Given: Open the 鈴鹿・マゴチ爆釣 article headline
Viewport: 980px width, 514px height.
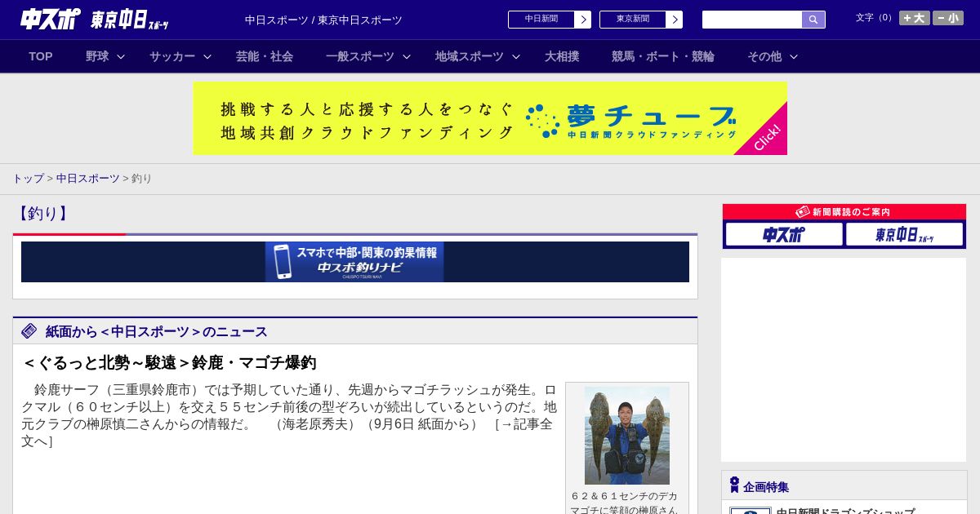Looking at the screenshot, I should point(169,363).
